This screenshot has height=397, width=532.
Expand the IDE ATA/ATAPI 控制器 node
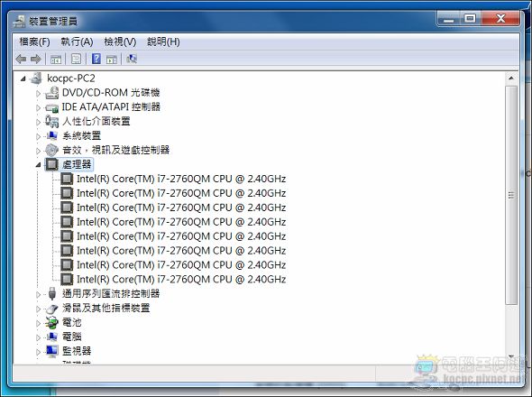point(39,107)
